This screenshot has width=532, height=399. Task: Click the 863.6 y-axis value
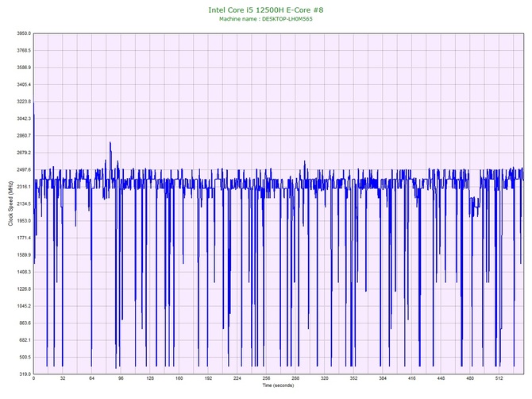click(25, 323)
